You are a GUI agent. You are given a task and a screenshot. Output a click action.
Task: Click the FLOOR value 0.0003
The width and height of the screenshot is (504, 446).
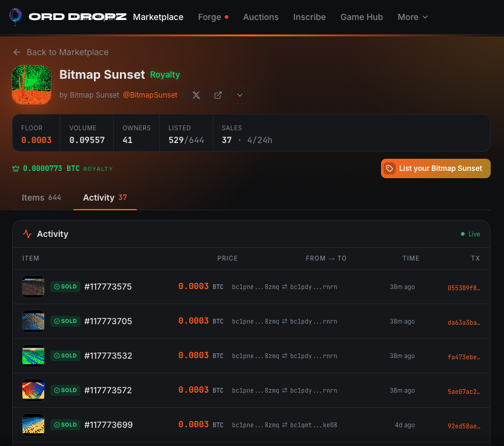tap(36, 140)
